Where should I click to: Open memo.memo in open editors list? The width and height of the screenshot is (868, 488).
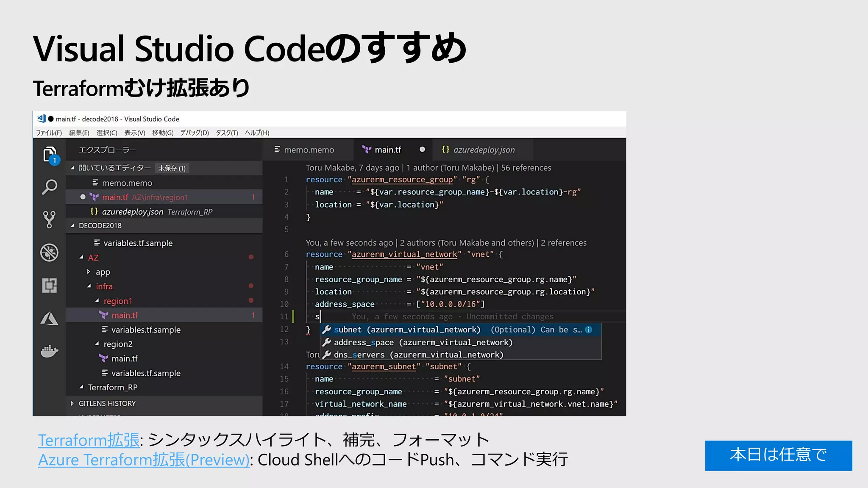[164, 183]
